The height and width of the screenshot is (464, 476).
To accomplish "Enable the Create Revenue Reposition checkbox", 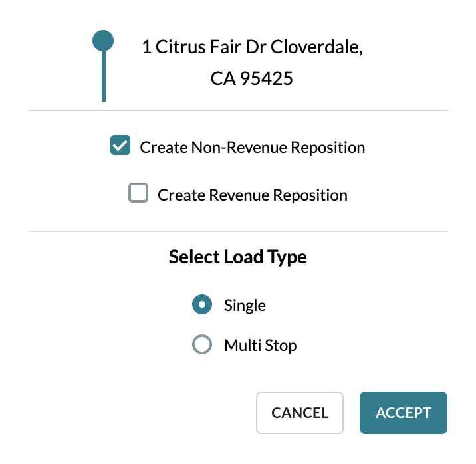I will 138,194.
